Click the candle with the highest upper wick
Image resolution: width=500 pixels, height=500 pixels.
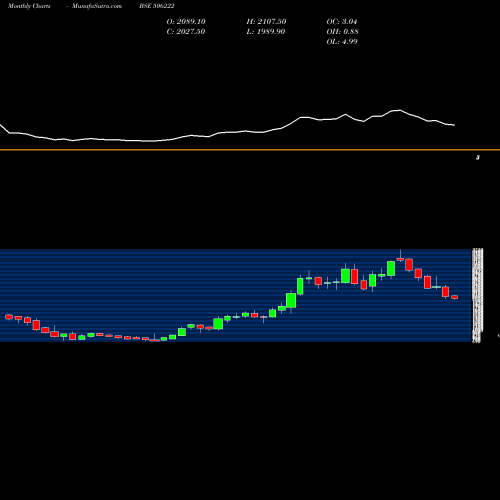coord(400,259)
